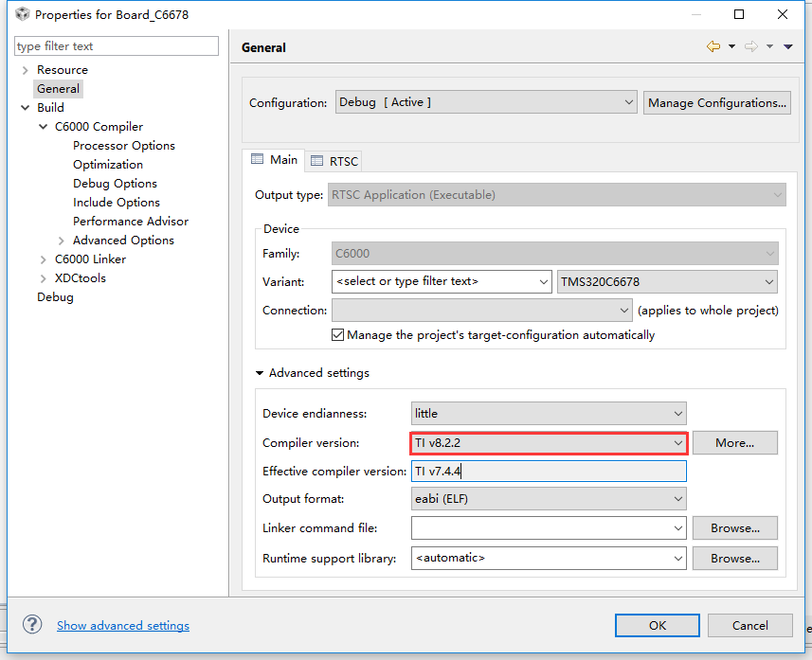Browse for the Linker command file

(x=734, y=527)
